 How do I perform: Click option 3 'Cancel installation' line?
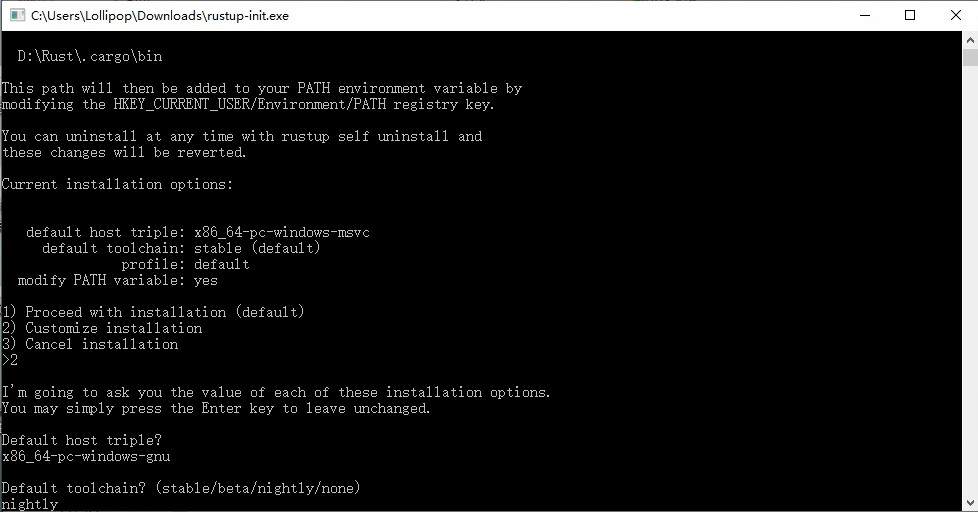(90, 345)
